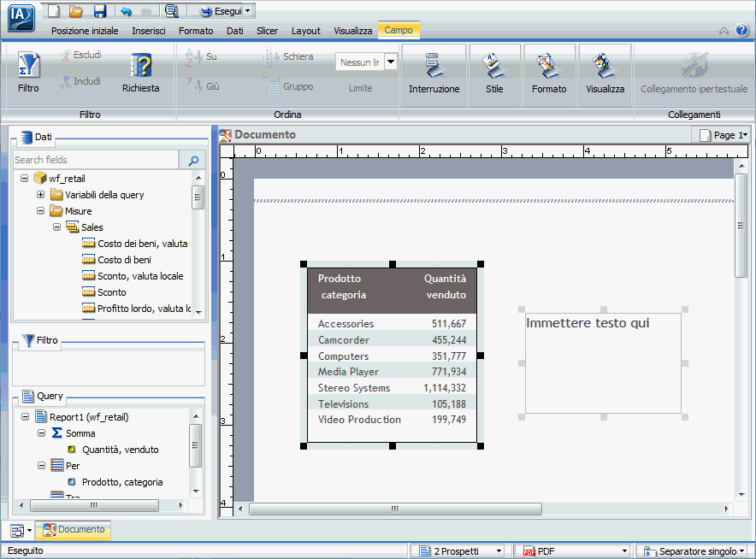Screen dimensions: 756x559
Task: Sort descending with the Giù button
Action: click(203, 86)
